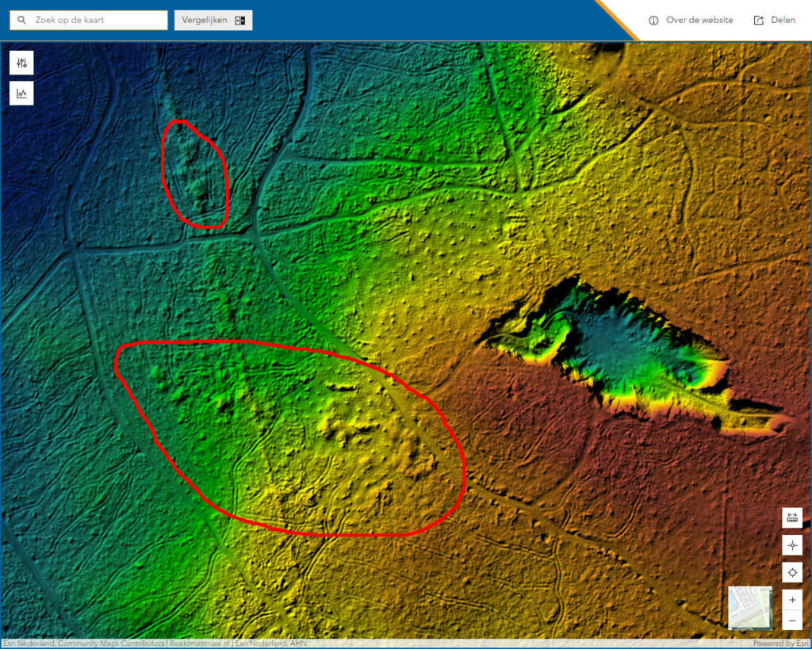
Task: Open the elevation profile chart tool
Action: [21, 94]
